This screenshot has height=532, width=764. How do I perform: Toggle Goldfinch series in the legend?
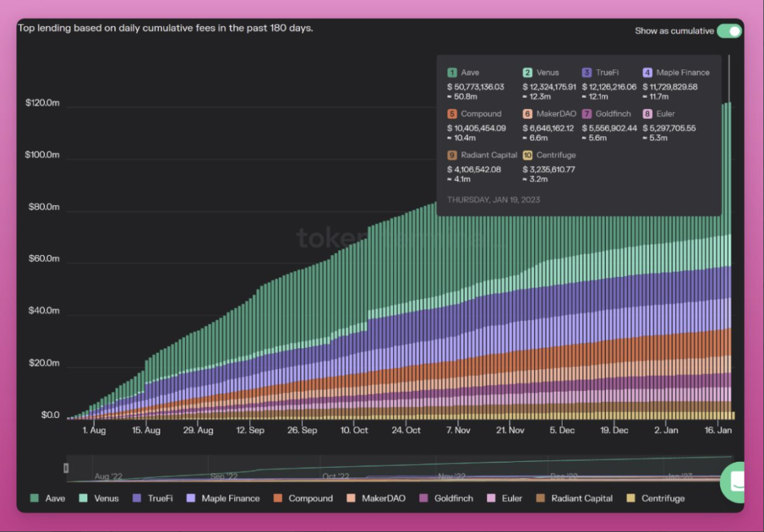tap(446, 498)
